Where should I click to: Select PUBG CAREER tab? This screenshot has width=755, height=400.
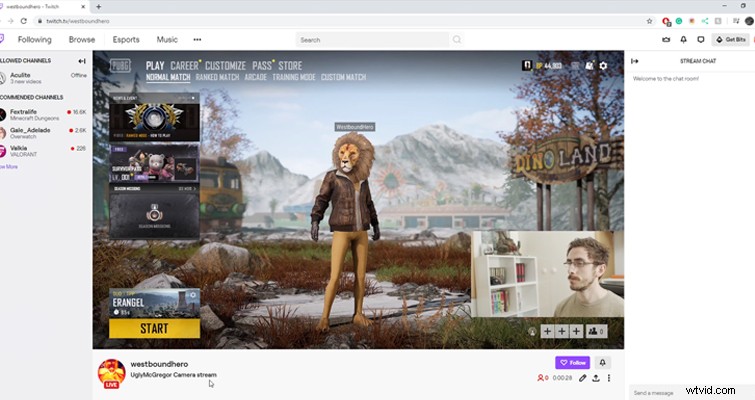tap(184, 65)
